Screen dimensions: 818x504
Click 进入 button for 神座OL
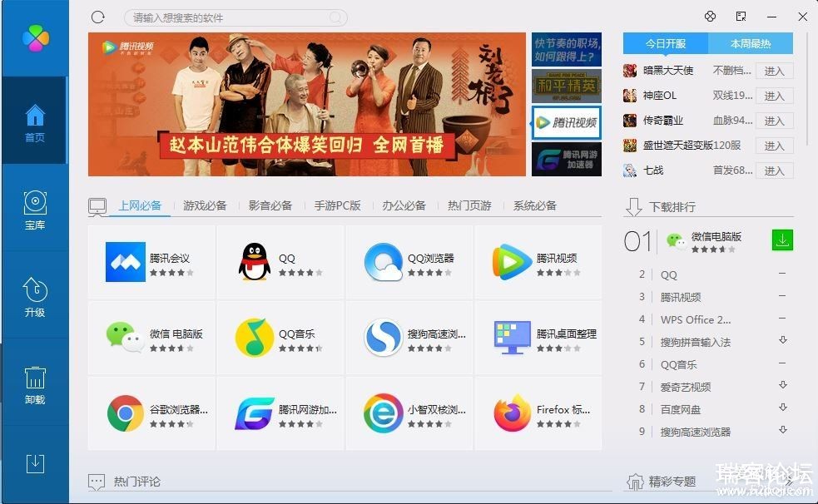coord(774,96)
